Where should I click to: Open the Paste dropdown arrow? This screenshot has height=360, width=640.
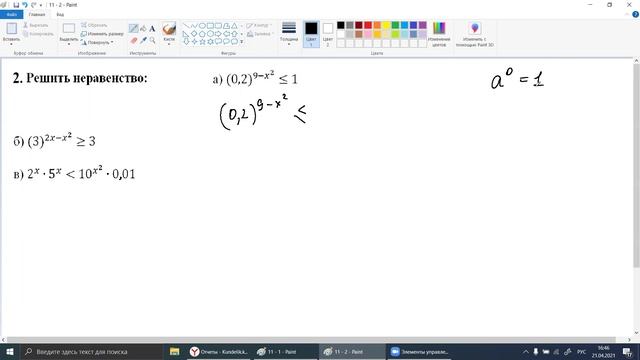[x=11, y=43]
